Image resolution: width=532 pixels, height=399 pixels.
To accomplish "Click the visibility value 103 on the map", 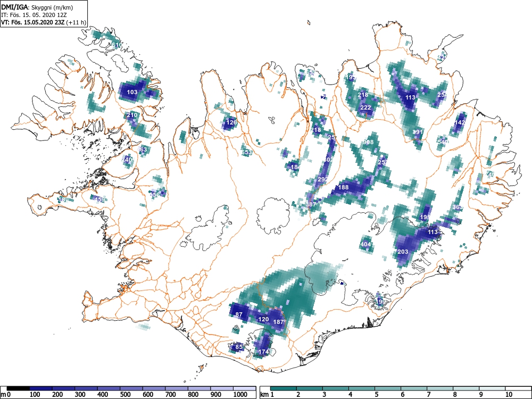I will coord(132,92).
